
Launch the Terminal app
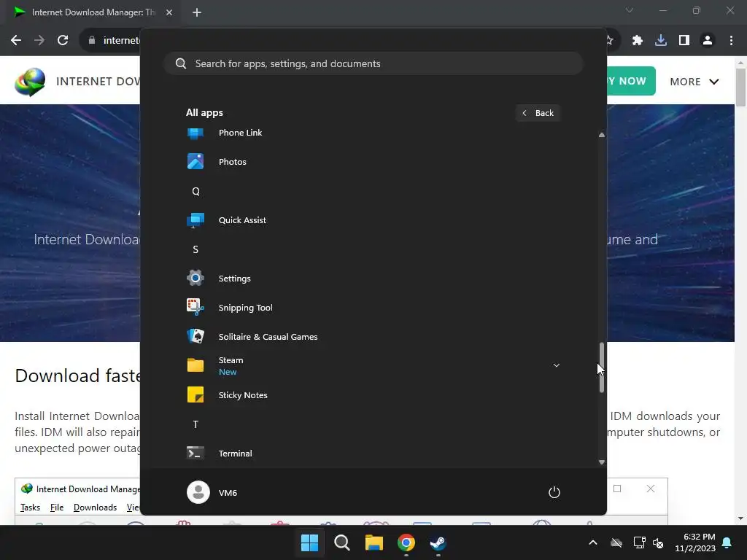click(x=373, y=454)
